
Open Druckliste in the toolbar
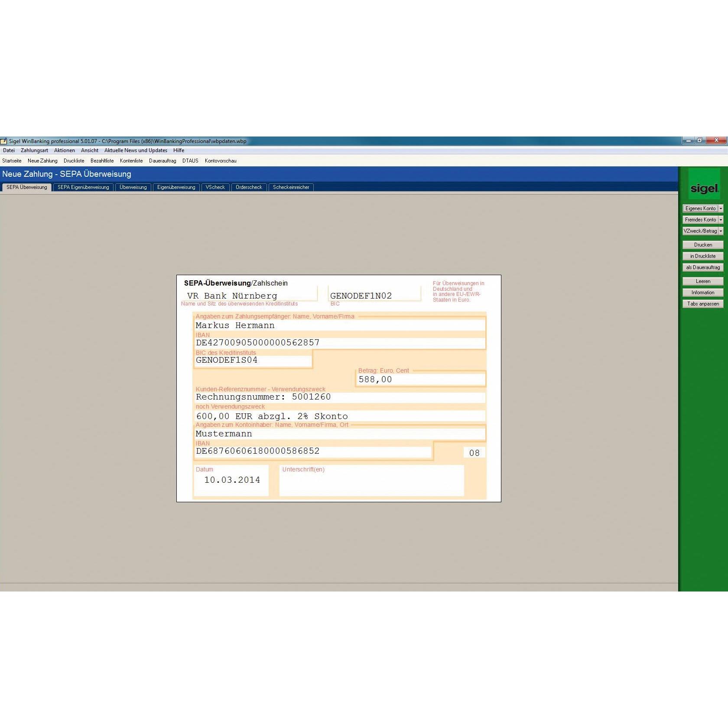[x=74, y=161]
